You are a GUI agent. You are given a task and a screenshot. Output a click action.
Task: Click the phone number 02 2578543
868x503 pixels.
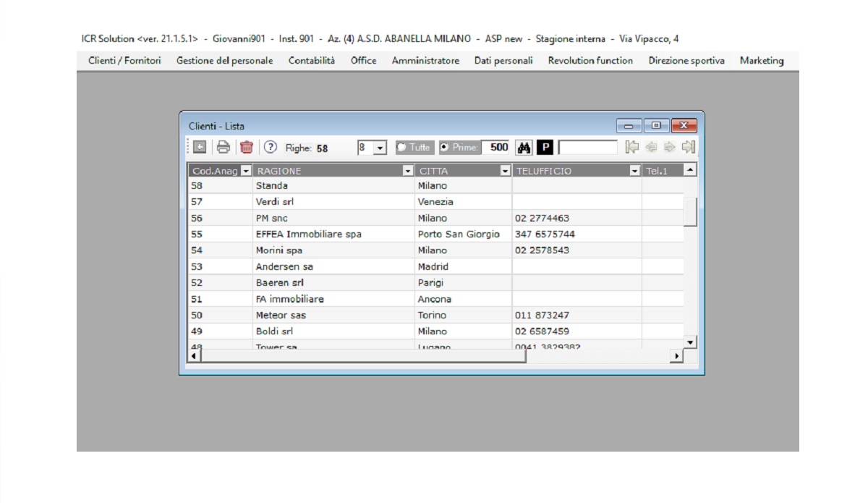[542, 250]
